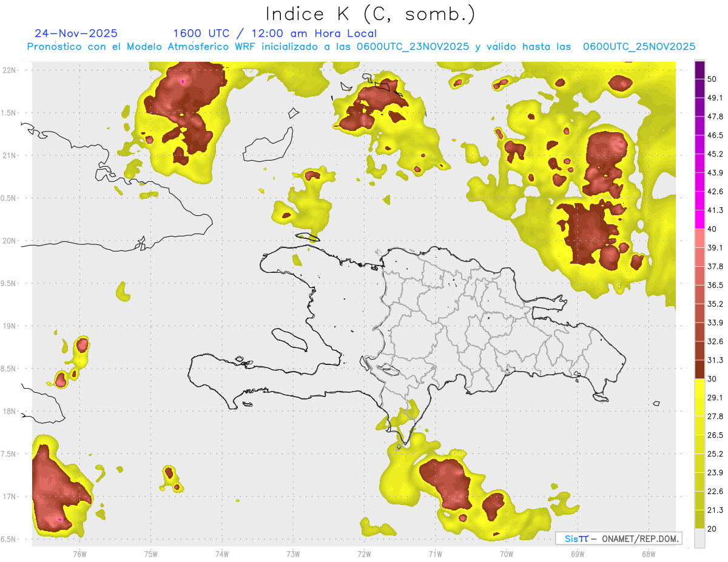
Task: Click the '22N' latitude label
Action: click(9, 70)
